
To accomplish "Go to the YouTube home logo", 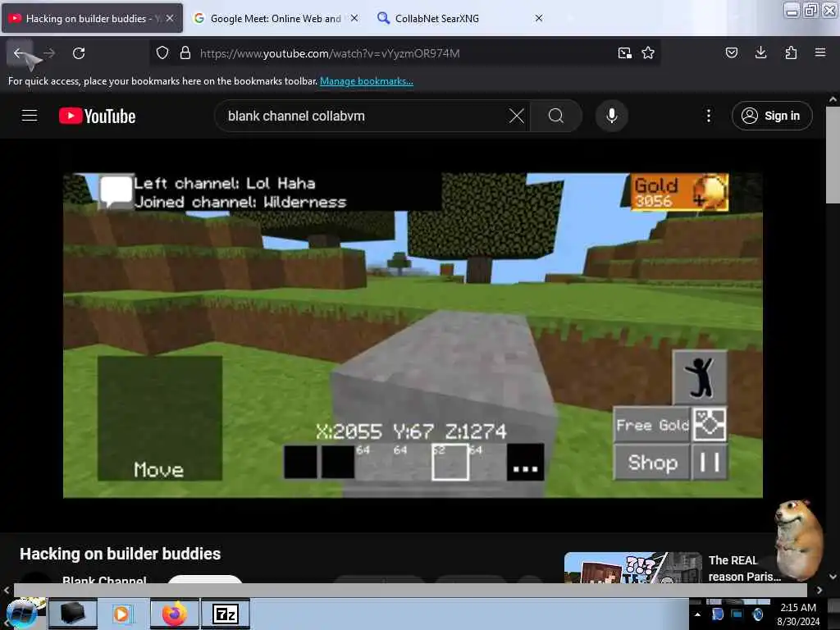I will click(x=97, y=116).
